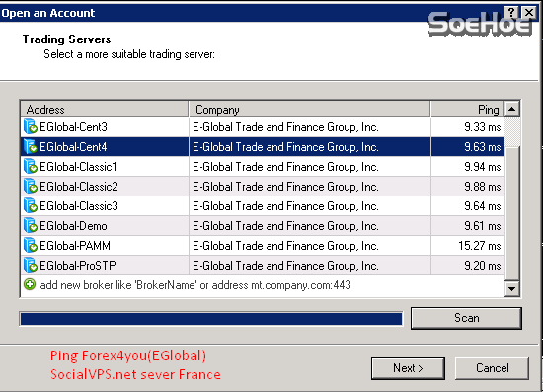Image resolution: width=543 pixels, height=392 pixels.
Task: Select the EGlobal-Classic3 server address
Action: pyautogui.click(x=79, y=206)
